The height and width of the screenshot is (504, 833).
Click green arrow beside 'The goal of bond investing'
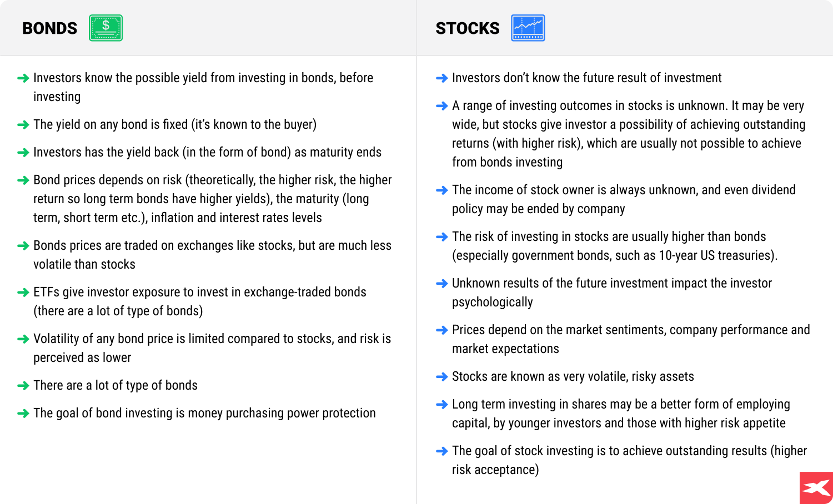click(x=23, y=414)
